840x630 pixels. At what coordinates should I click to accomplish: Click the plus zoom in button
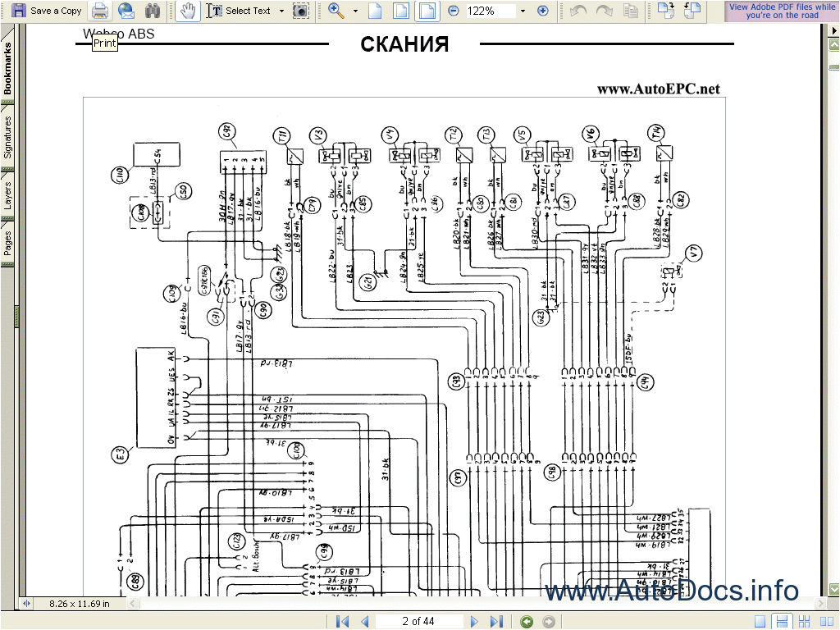click(542, 11)
